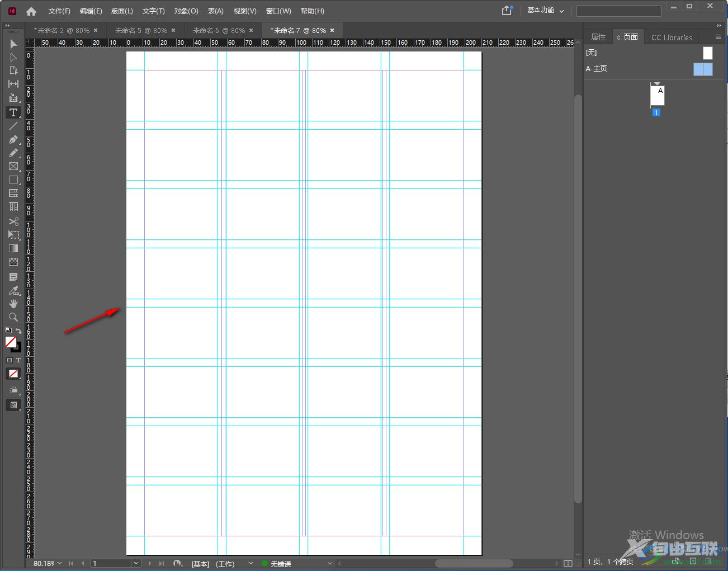This screenshot has width=728, height=571.
Task: Select the Gradient Feather tool
Action: click(x=13, y=262)
